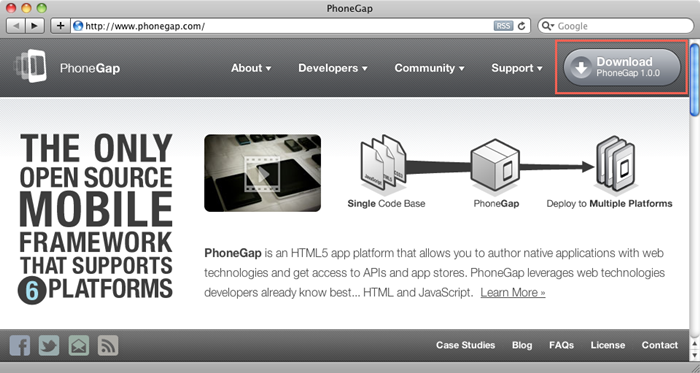Open the Twitter bird icon in the footer
This screenshot has height=373, width=700.
pyautogui.click(x=49, y=345)
